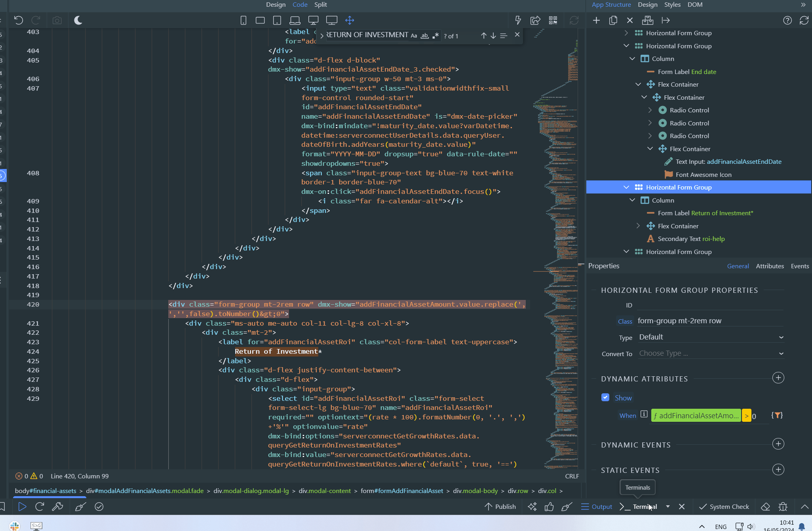The width and height of the screenshot is (812, 531).
Task: Duplicate the selected element in App Structure
Action: pyautogui.click(x=613, y=20)
